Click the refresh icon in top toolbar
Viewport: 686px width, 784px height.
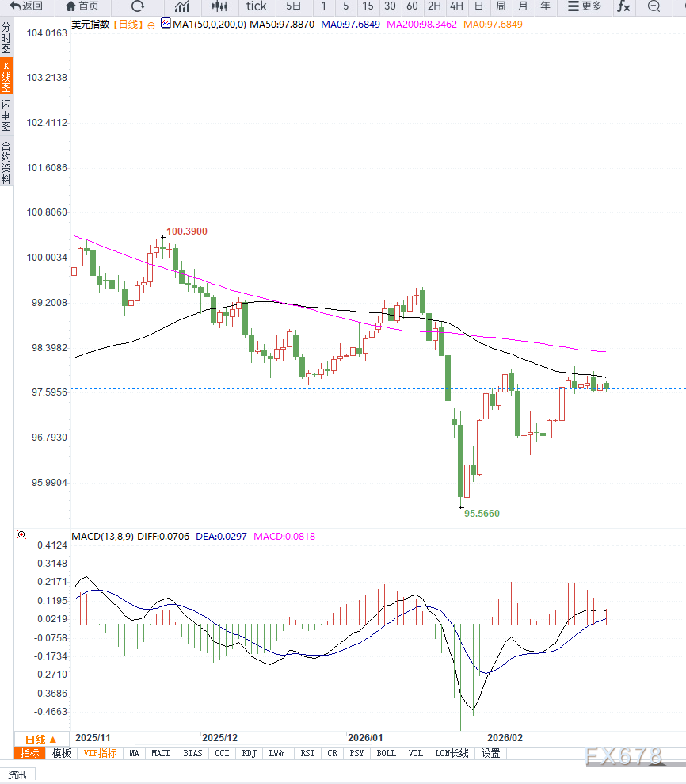click(138, 6)
